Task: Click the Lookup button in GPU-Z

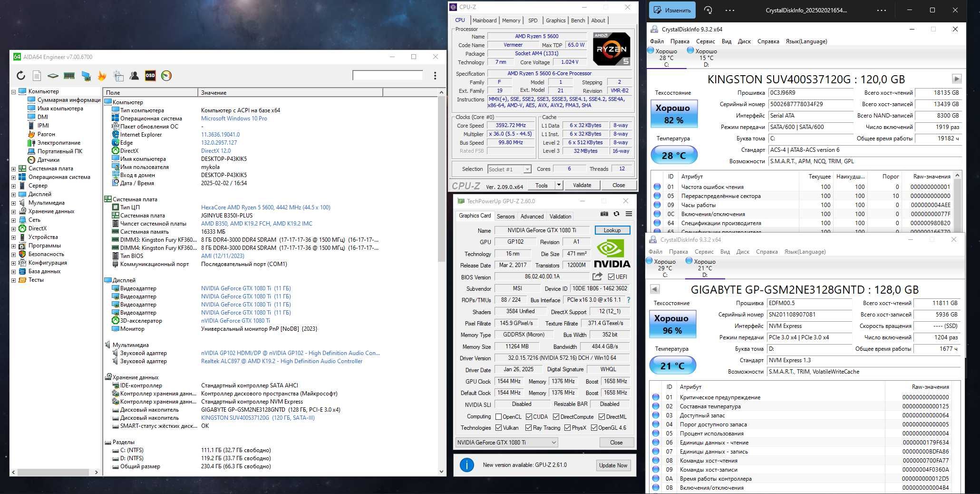Action: coord(612,230)
